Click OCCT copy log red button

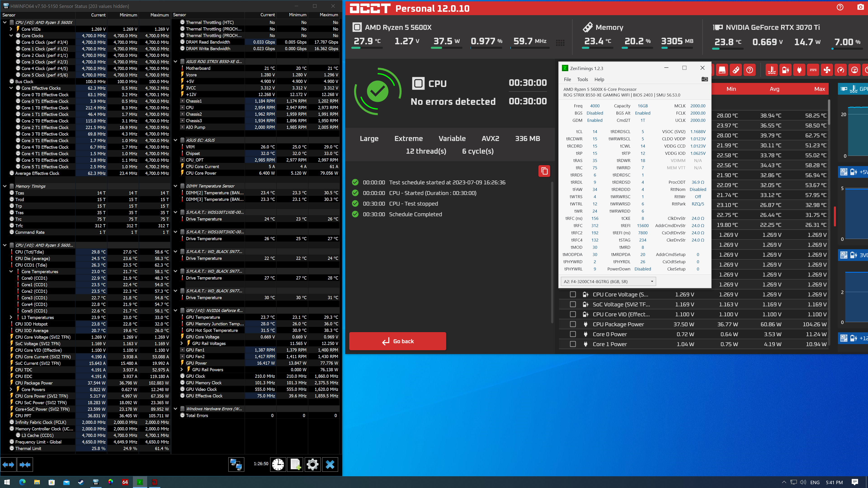coord(544,171)
